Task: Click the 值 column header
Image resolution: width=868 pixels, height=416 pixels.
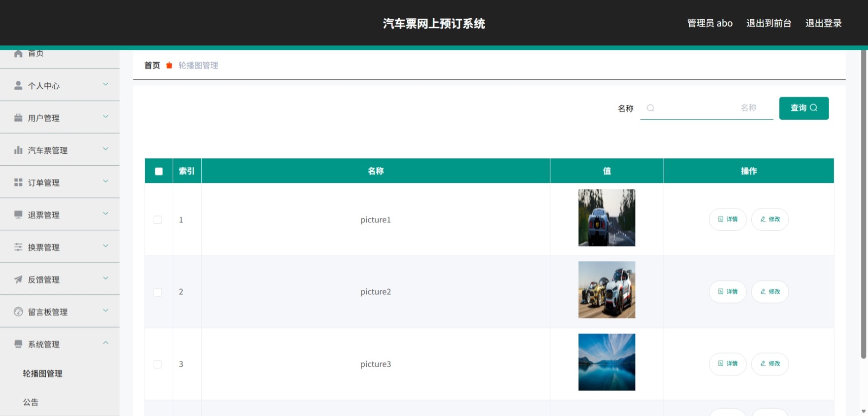Action: (x=607, y=171)
